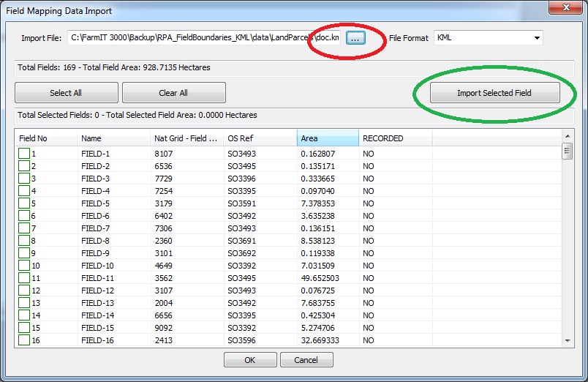Click OS Ref SO3596 cell
This screenshot has height=382, width=588.
click(x=242, y=340)
